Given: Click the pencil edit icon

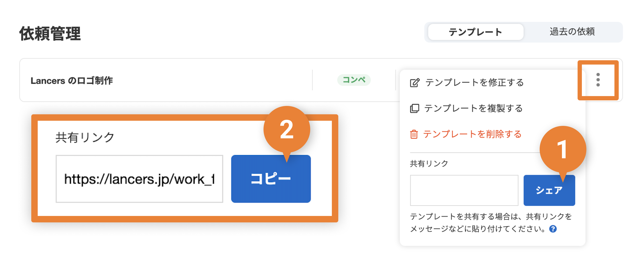Looking at the screenshot, I should click(415, 83).
